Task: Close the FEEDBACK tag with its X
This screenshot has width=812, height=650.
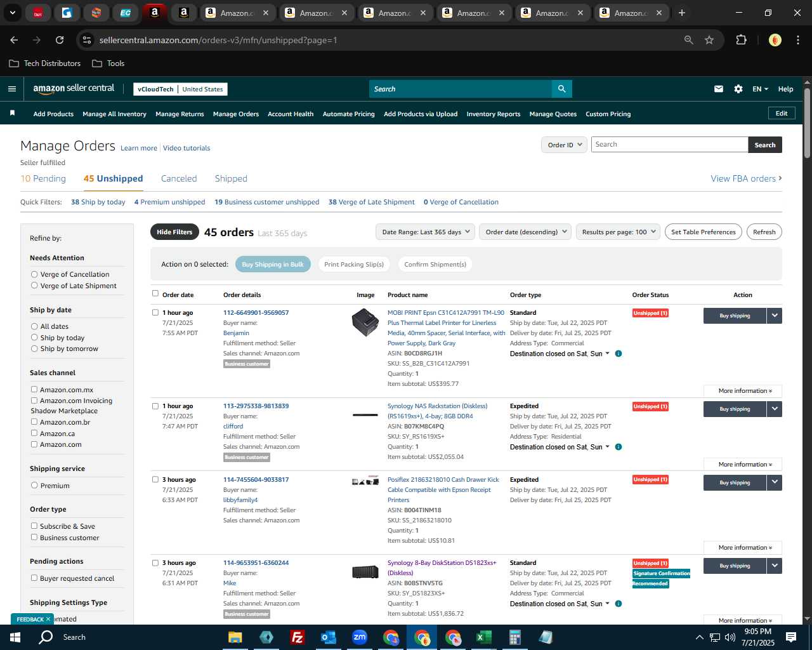Action: click(x=48, y=619)
